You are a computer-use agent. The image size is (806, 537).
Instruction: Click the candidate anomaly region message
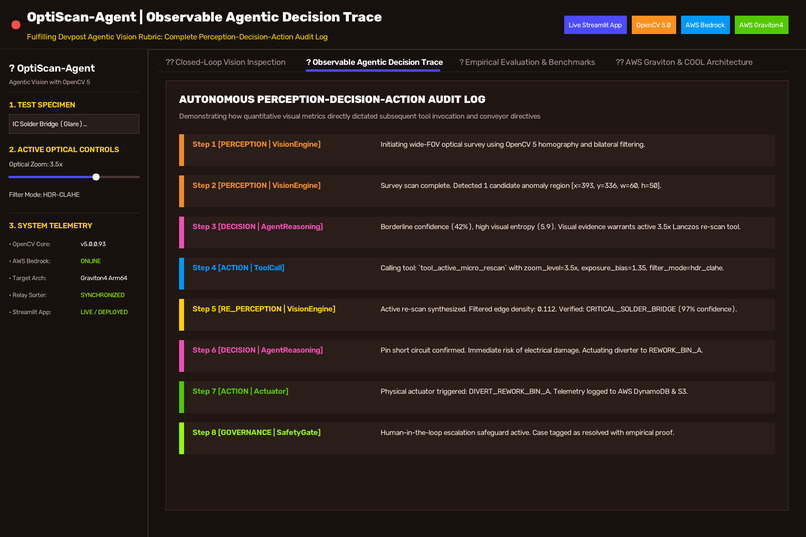[x=521, y=186]
